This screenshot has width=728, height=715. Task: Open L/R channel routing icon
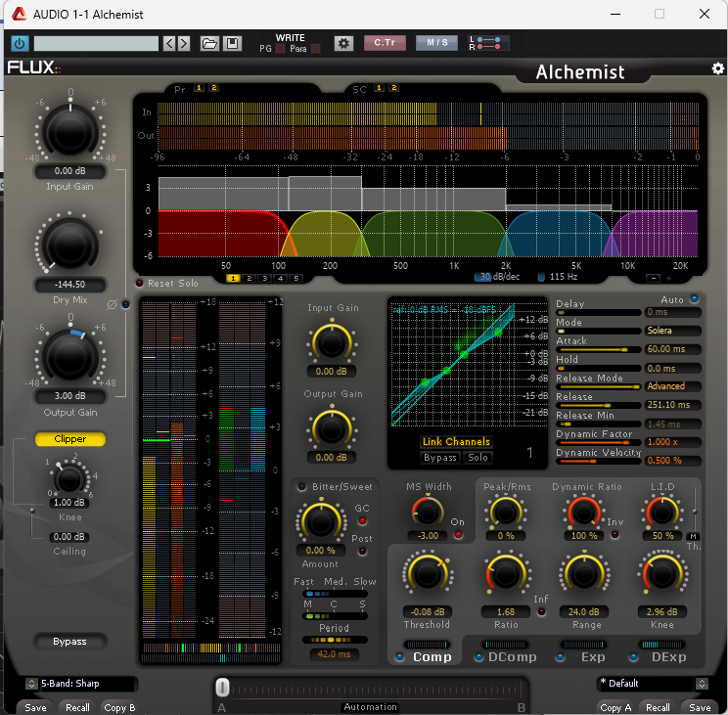tap(488, 43)
